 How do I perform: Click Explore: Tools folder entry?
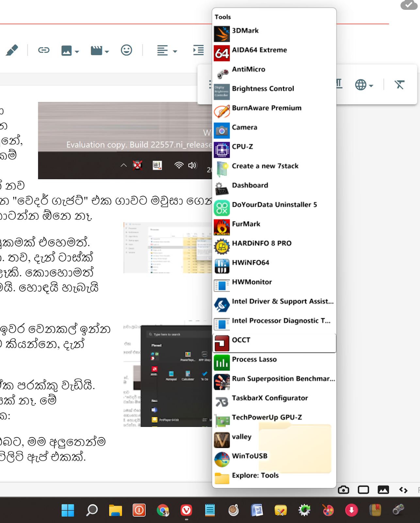274,478
